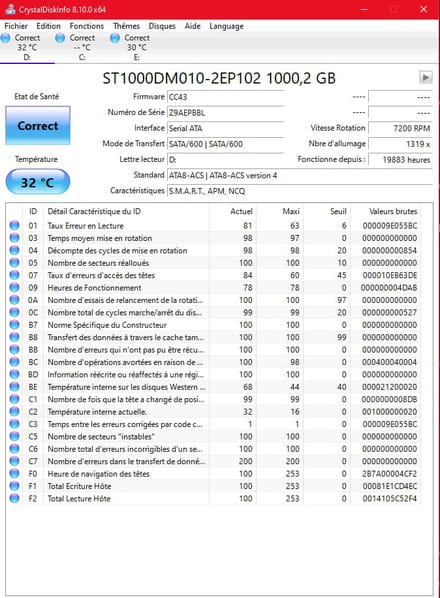Click the status dot for ID F1
This screenshot has height=598, width=440.
pos(14,486)
